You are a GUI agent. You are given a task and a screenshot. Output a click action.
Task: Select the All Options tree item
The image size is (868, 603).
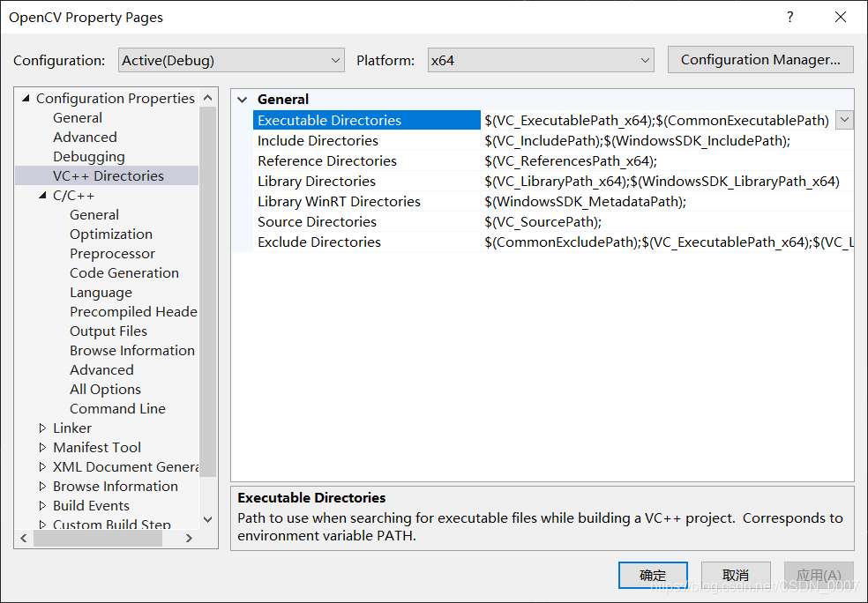105,389
